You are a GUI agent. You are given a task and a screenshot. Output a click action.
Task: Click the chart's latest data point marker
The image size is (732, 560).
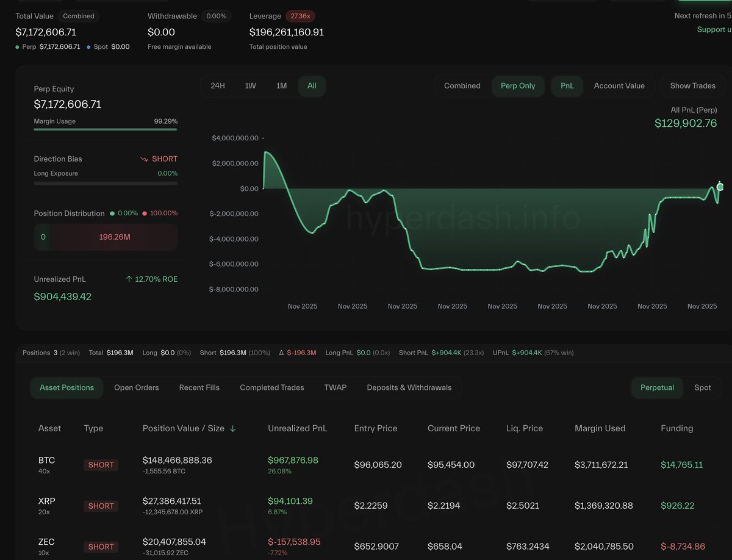tap(720, 187)
